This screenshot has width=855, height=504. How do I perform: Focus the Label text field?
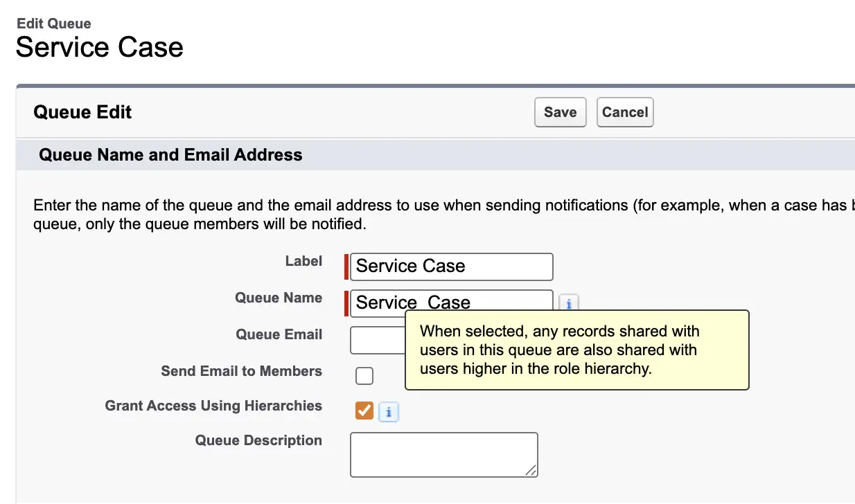[x=451, y=267]
